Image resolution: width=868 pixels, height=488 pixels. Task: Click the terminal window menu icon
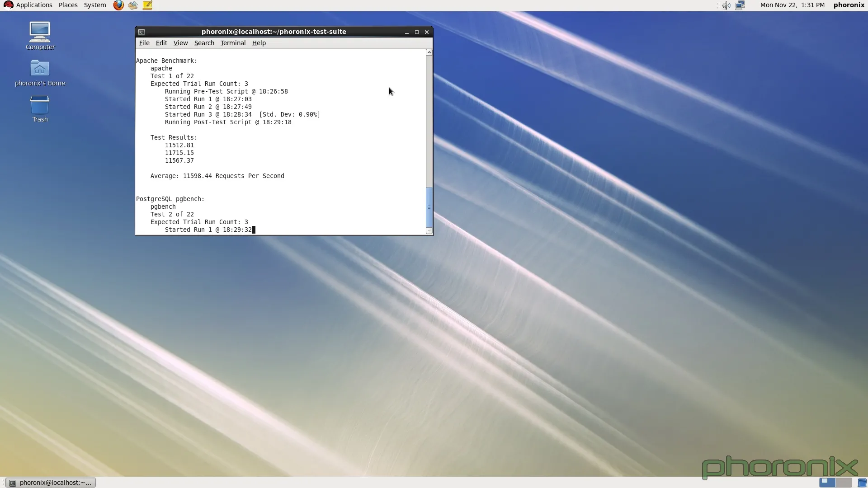coord(142,32)
